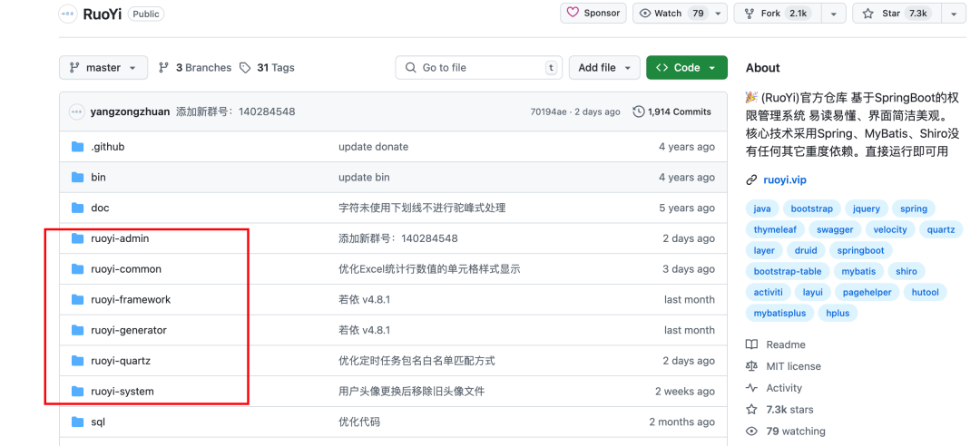This screenshot has height=446, width=980.
Task: Click the folder icon next to doc
Action: (x=77, y=208)
